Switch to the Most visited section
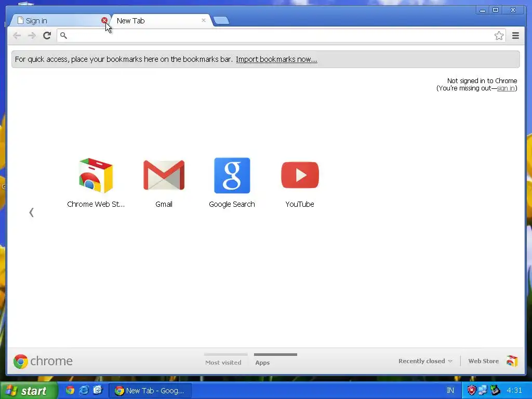The width and height of the screenshot is (532, 399). pos(223,360)
